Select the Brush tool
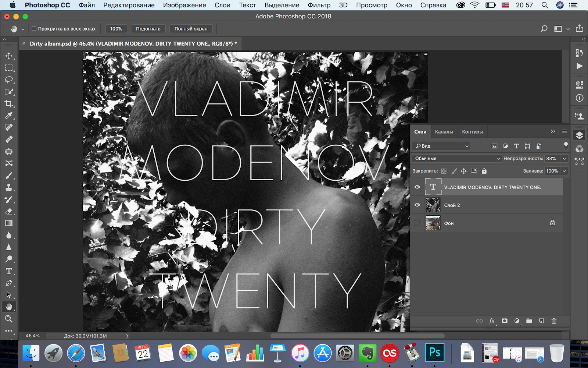The image size is (588, 368). [9, 175]
